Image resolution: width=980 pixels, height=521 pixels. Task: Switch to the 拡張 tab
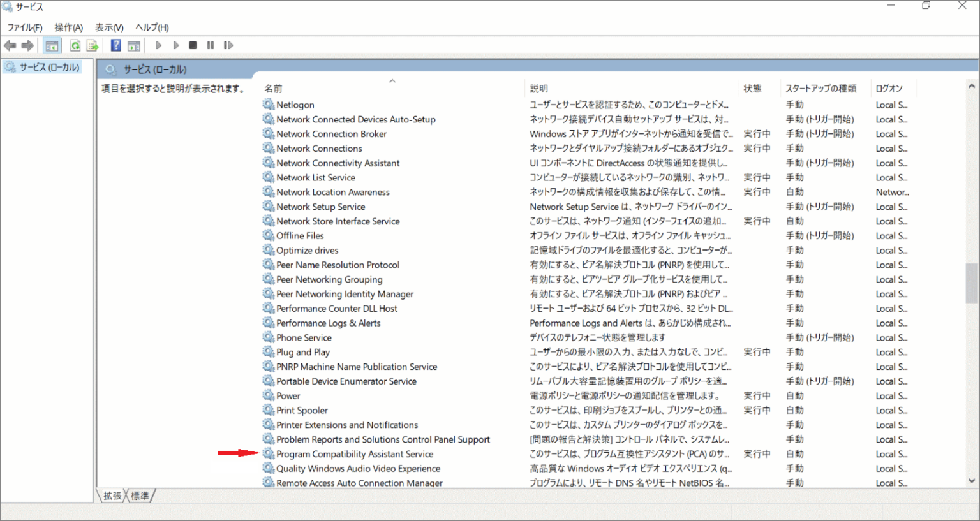[111, 495]
